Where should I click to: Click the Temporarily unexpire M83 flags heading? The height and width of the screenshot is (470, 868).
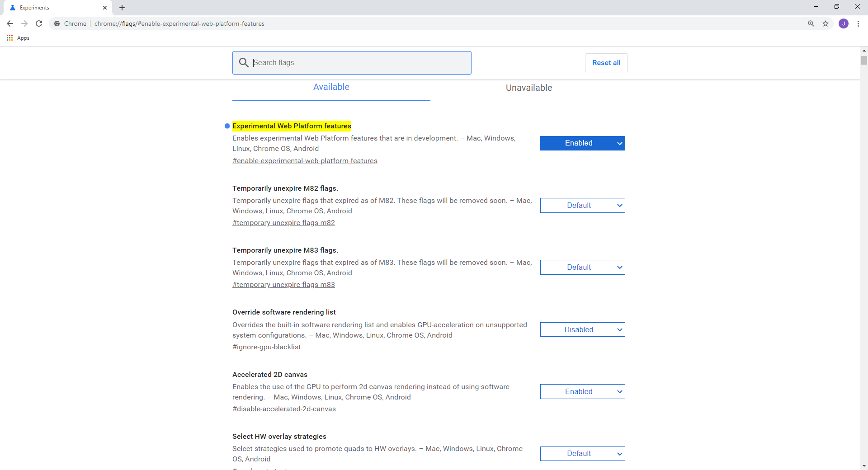point(285,250)
